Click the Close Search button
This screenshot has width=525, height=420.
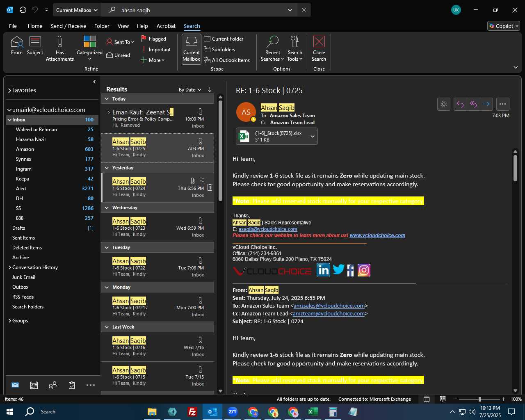point(319,48)
